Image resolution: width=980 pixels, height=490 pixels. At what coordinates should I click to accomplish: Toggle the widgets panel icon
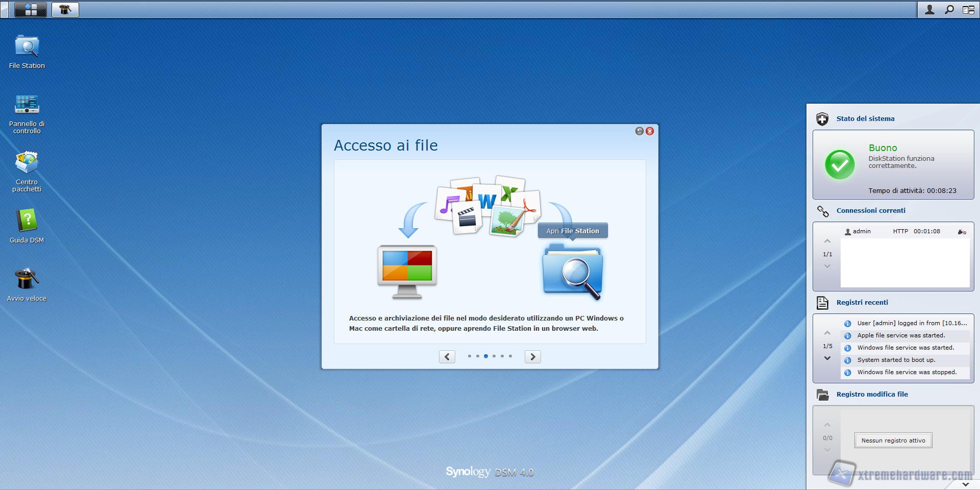[x=968, y=10]
